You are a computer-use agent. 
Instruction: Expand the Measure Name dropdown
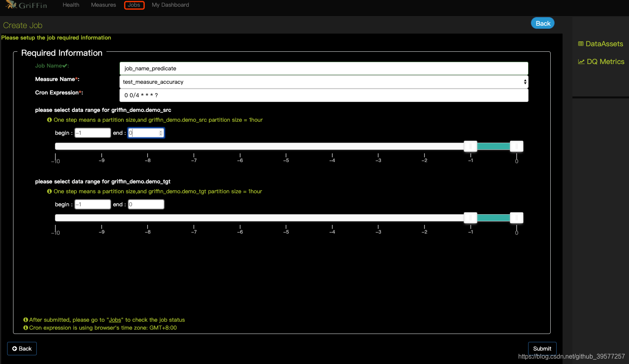pyautogui.click(x=324, y=82)
